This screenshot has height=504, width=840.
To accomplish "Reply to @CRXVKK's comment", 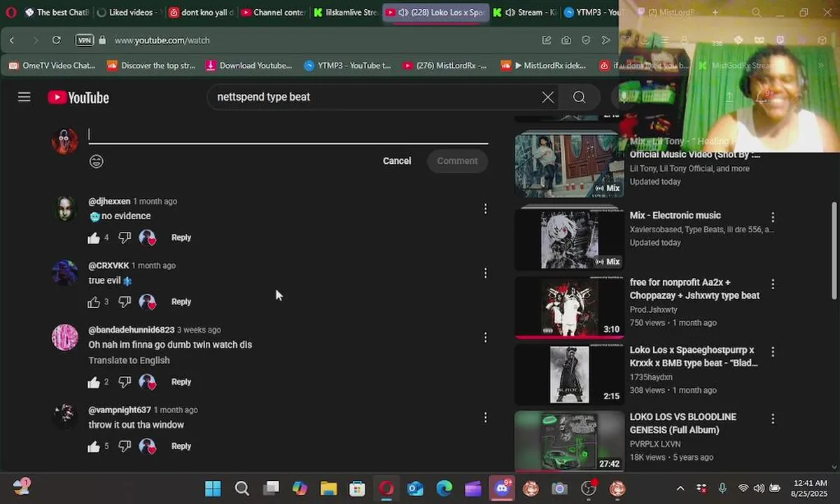I will coord(181,302).
